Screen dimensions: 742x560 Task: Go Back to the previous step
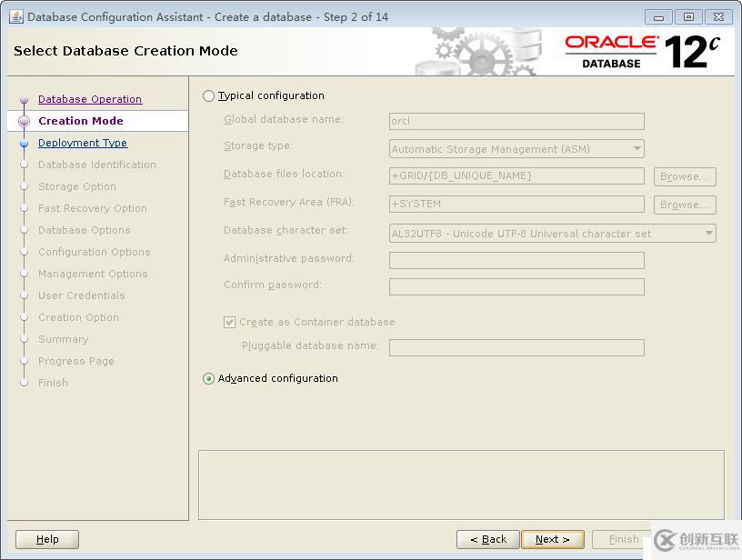click(x=488, y=539)
